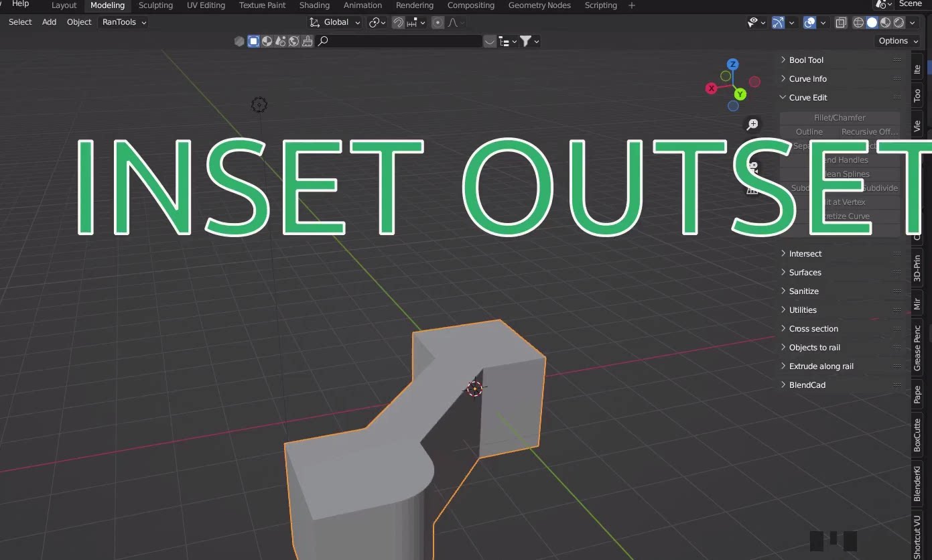Collapse the Curve Edit panel
Viewport: 932px width, 560px height.
pos(841,97)
